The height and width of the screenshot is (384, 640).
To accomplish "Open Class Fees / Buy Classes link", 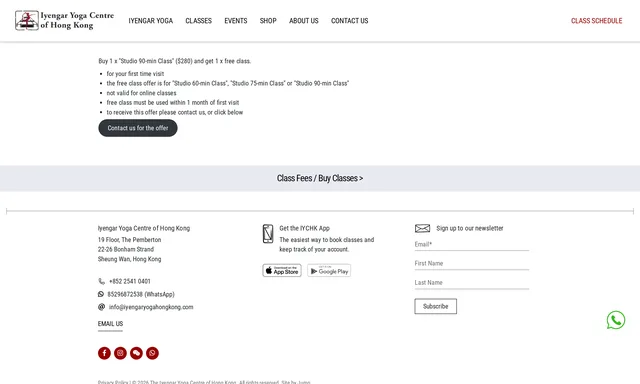I will tap(320, 178).
